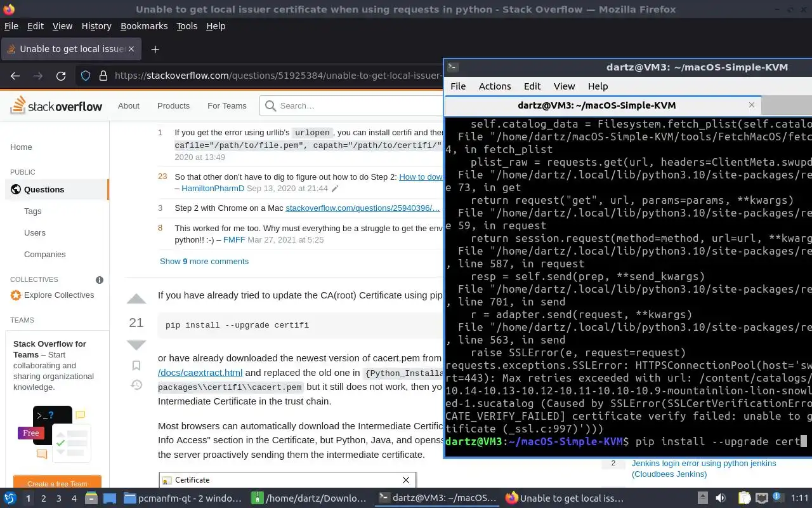Click Show 9 more comments

click(204, 261)
